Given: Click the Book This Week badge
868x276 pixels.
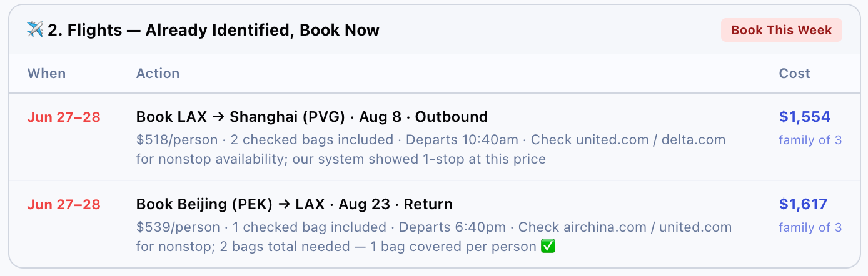Looking at the screenshot, I should tap(781, 30).
